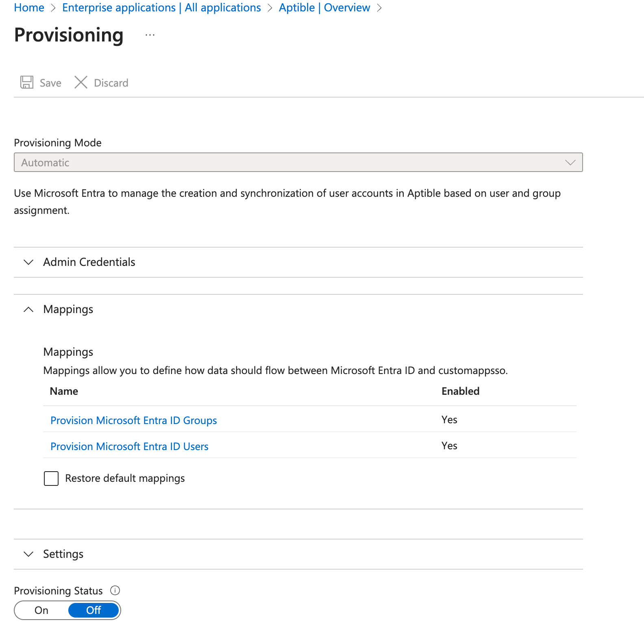Turn Provisioning Status to On
The image size is (644, 644).
point(41,610)
